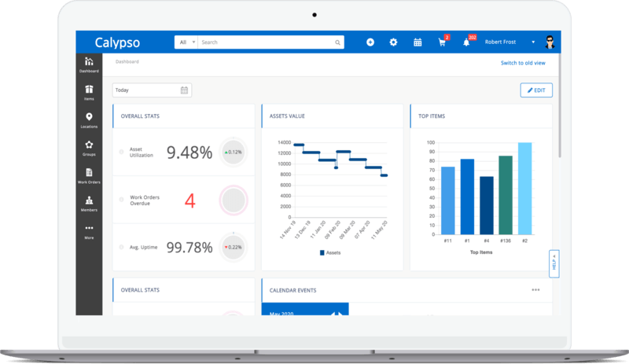629x364 pixels.
Task: Click the page vertical scrollbar
Action: (560, 106)
